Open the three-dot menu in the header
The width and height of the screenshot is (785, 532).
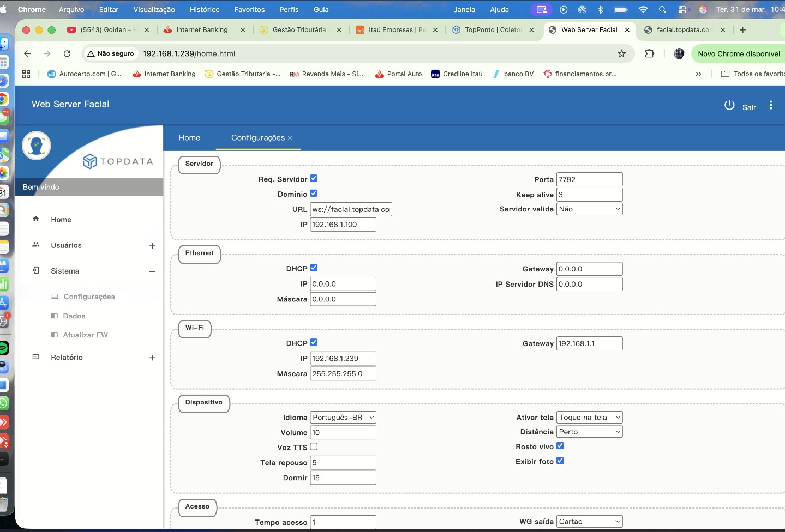770,105
